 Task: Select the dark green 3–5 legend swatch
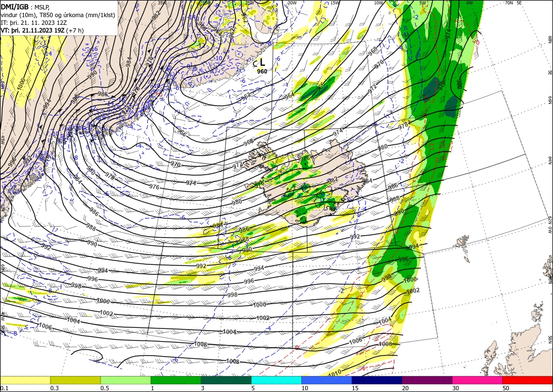pos(226,380)
